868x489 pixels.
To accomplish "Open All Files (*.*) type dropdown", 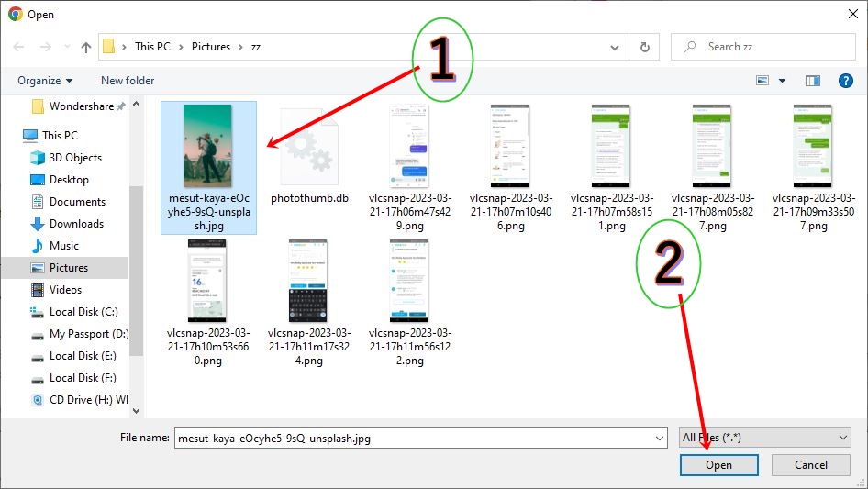I will click(765, 438).
